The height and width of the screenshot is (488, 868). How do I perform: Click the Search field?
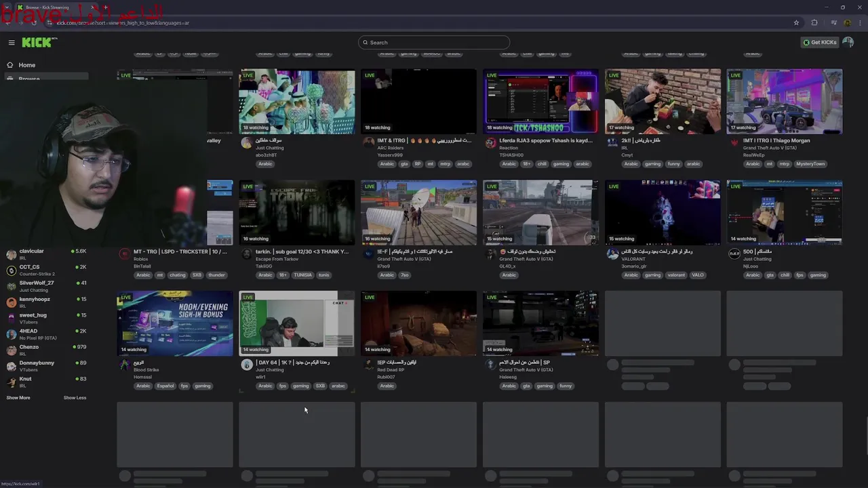coord(434,42)
